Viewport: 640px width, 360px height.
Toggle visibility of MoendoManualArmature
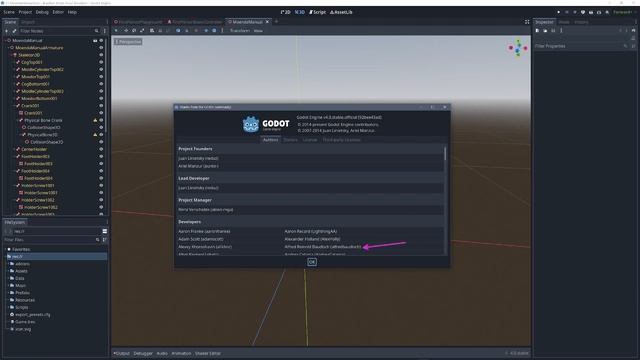[101, 48]
